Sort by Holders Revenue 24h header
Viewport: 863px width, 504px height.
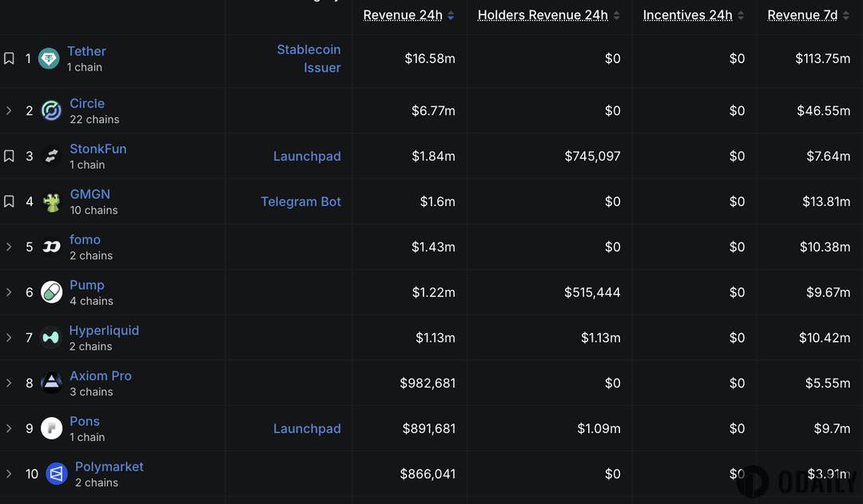(x=543, y=15)
